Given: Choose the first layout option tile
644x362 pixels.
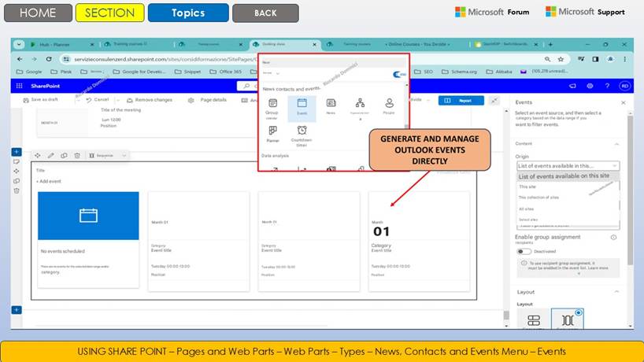Looking at the screenshot, I should (x=534, y=320).
